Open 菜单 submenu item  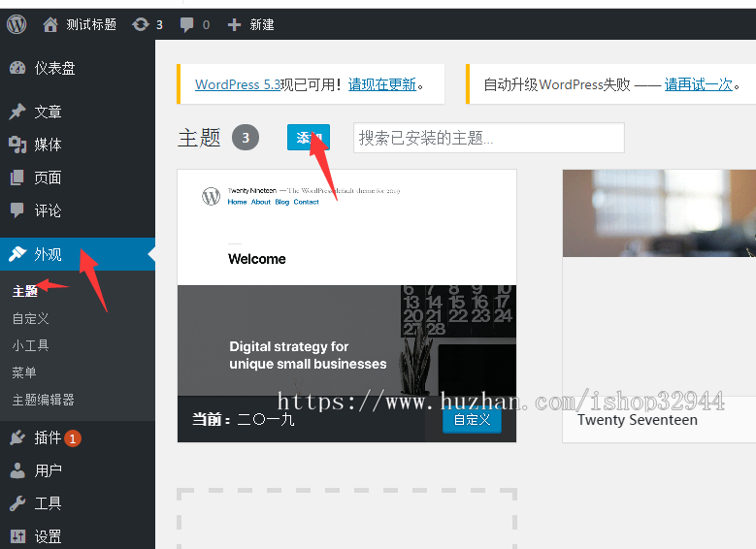click(24, 372)
